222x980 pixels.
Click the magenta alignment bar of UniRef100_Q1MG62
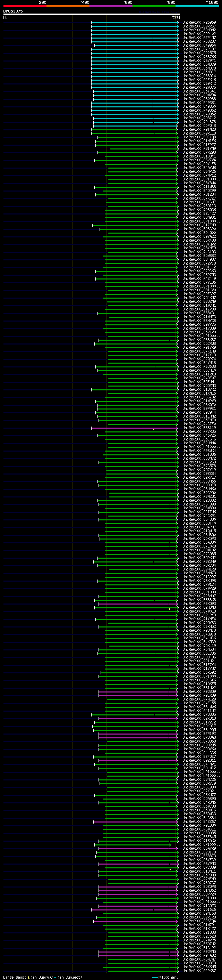138,891
